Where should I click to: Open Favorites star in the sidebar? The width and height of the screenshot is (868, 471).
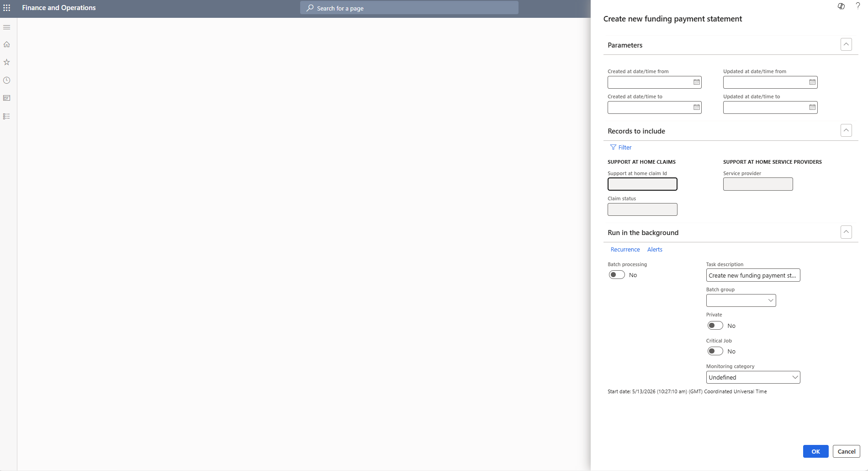(x=6, y=62)
